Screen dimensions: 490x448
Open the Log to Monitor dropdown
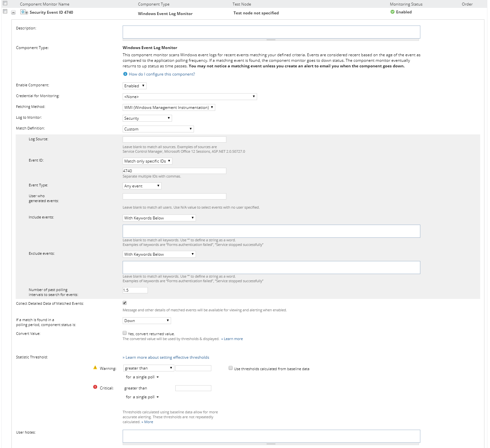click(147, 118)
